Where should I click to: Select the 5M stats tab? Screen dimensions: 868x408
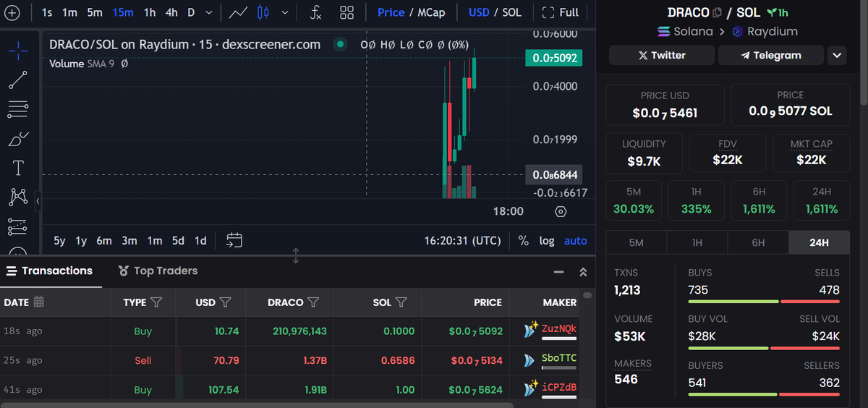coord(636,242)
